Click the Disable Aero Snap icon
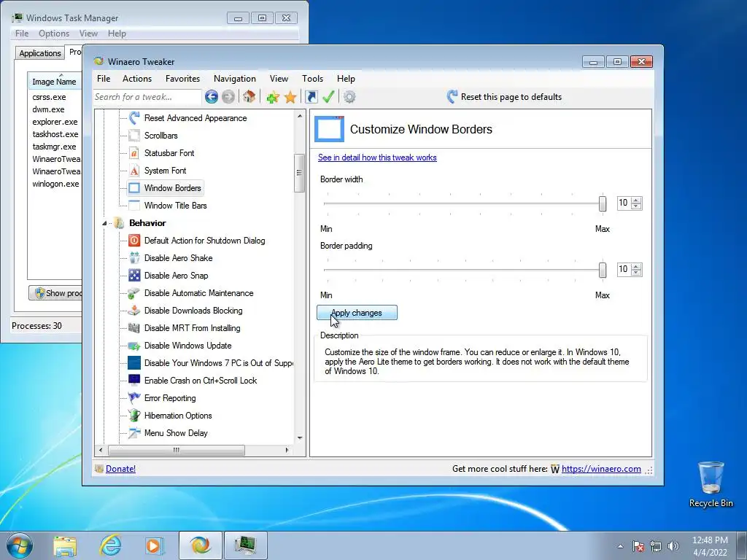The height and width of the screenshot is (560, 747). click(x=134, y=275)
